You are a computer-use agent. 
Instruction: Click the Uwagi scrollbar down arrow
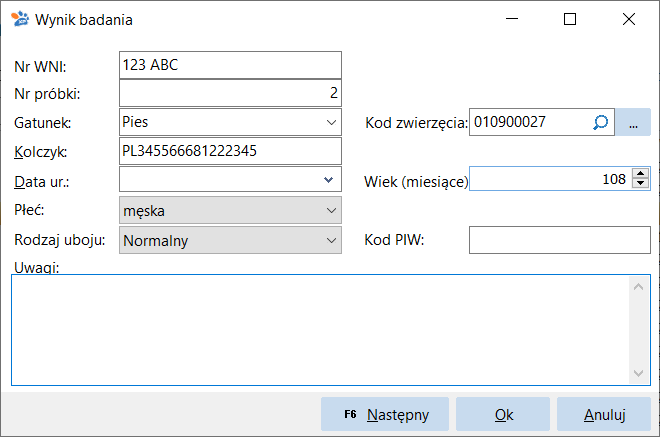click(x=639, y=373)
